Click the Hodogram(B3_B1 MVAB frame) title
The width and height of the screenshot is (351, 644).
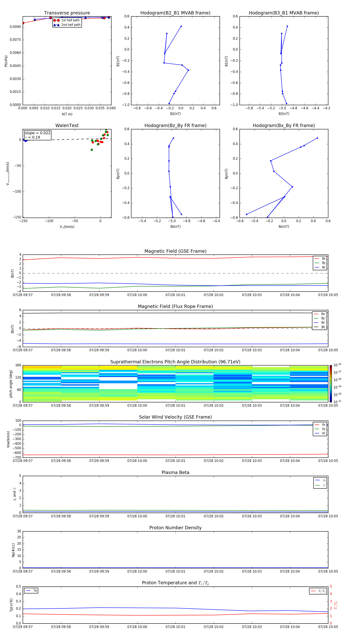[284, 13]
